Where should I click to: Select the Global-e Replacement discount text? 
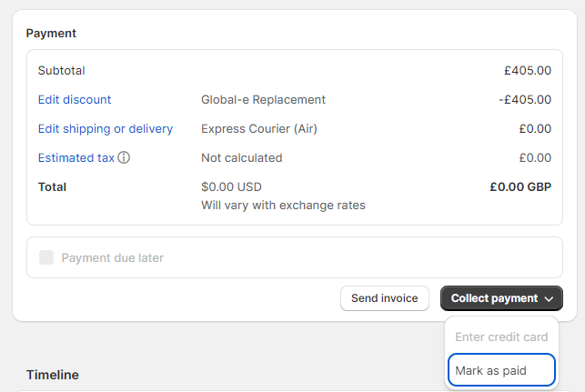264,99
